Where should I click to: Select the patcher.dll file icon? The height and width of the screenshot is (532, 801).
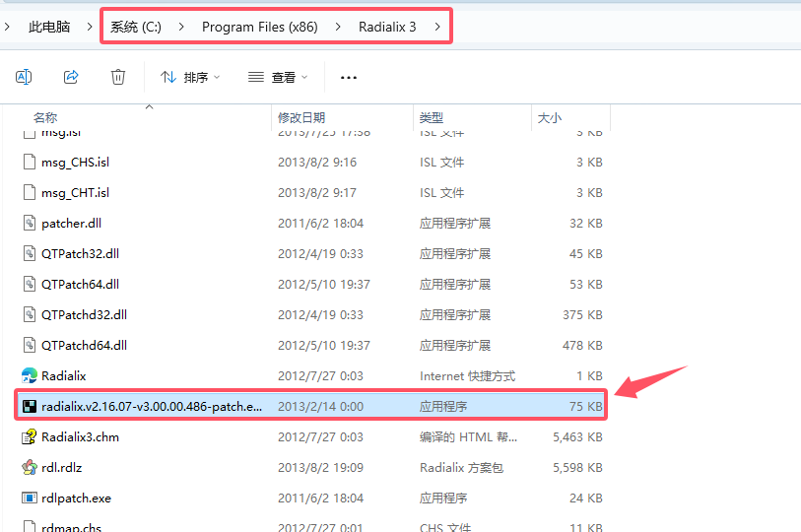pos(30,224)
